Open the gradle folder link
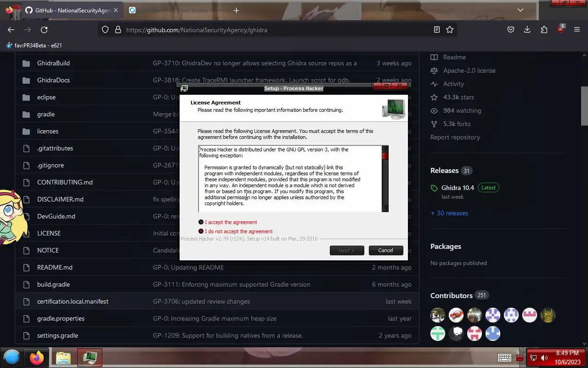This screenshot has height=368, width=588. coord(46,114)
